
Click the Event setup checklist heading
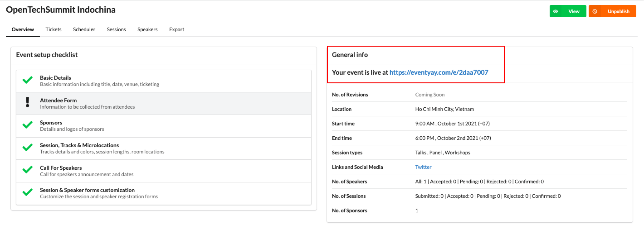[x=47, y=55]
